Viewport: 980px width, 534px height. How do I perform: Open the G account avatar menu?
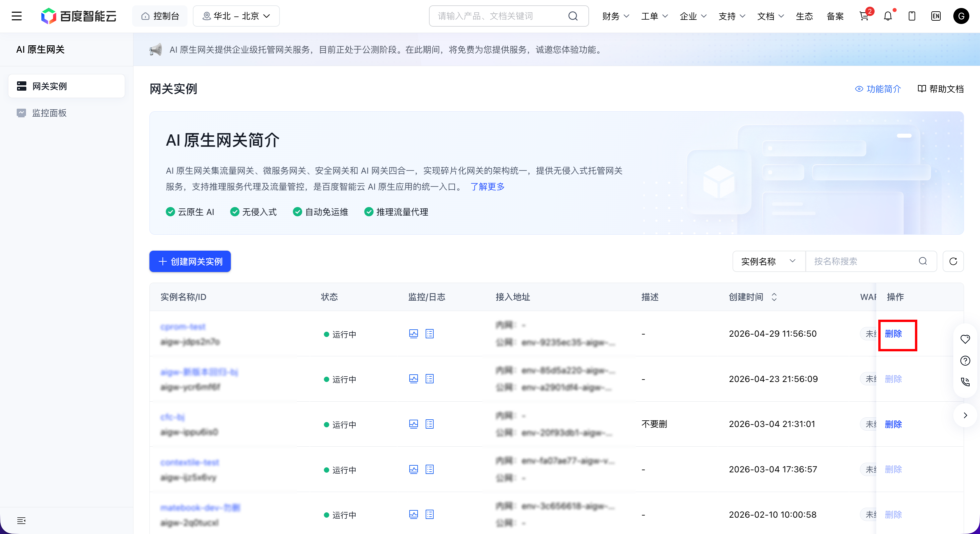click(x=961, y=16)
